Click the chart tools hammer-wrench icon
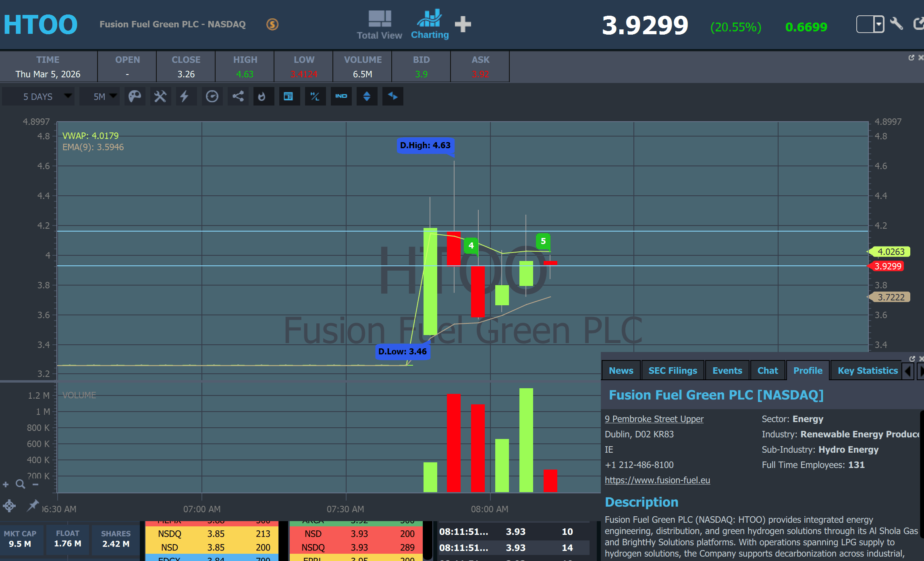924x561 pixels. tap(160, 97)
